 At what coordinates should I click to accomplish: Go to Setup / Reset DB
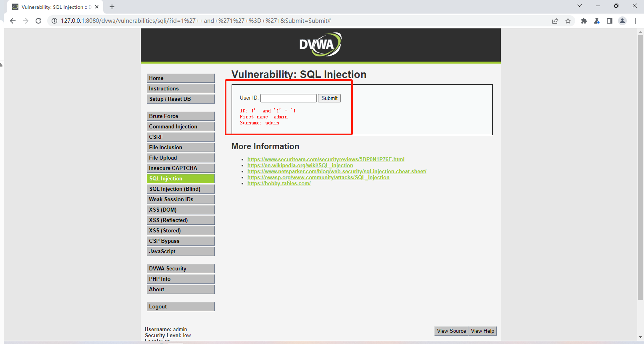[x=181, y=99]
